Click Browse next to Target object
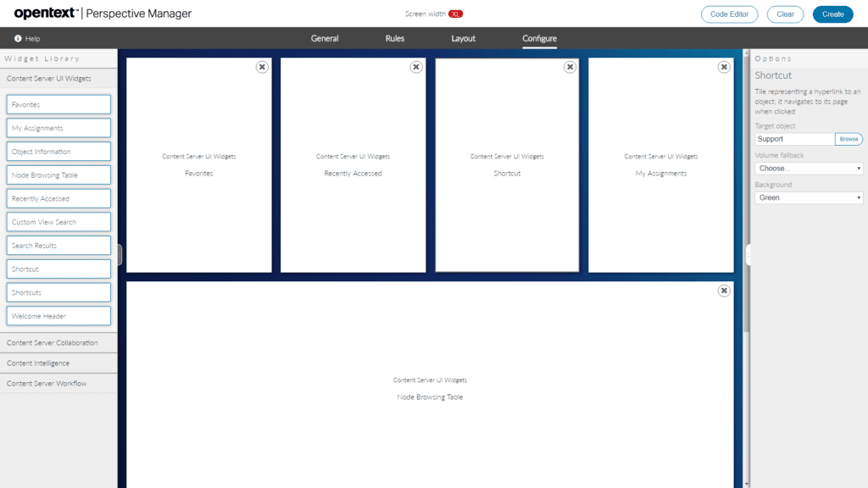 pos(849,139)
